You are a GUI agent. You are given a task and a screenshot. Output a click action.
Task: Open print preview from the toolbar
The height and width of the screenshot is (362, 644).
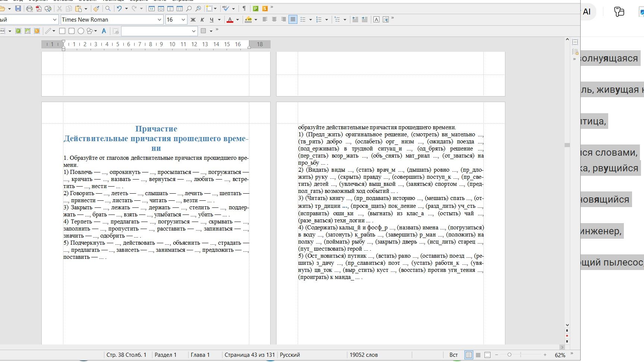(x=48, y=8)
